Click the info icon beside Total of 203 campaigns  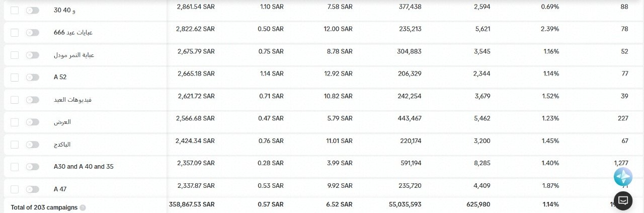click(83, 207)
